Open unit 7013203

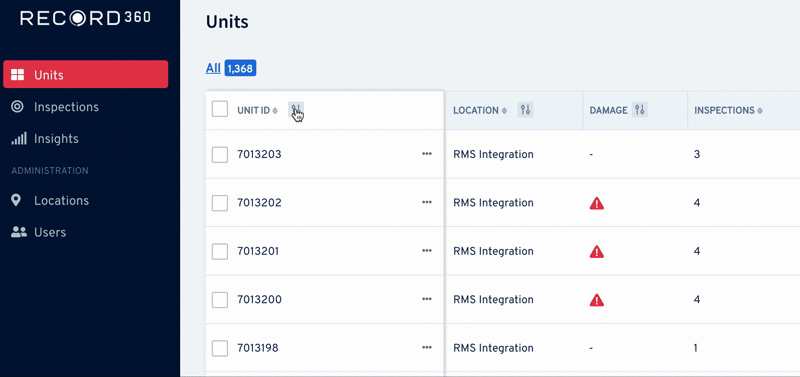coord(259,154)
